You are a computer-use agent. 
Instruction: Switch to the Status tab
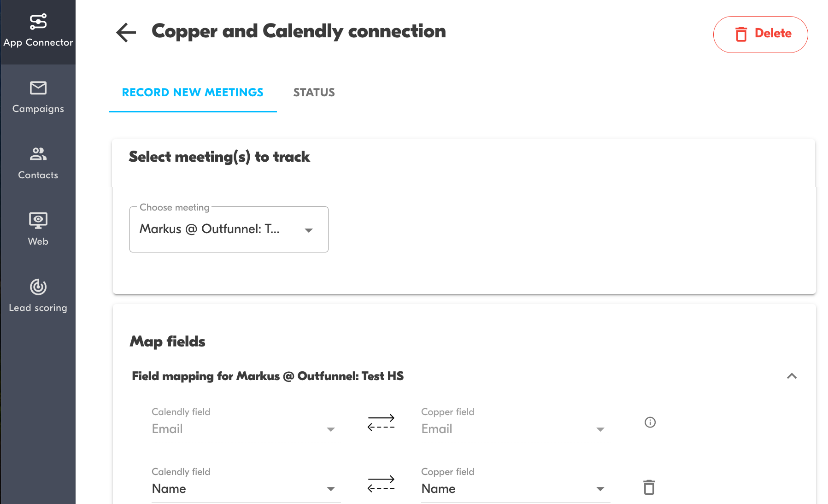(x=314, y=93)
